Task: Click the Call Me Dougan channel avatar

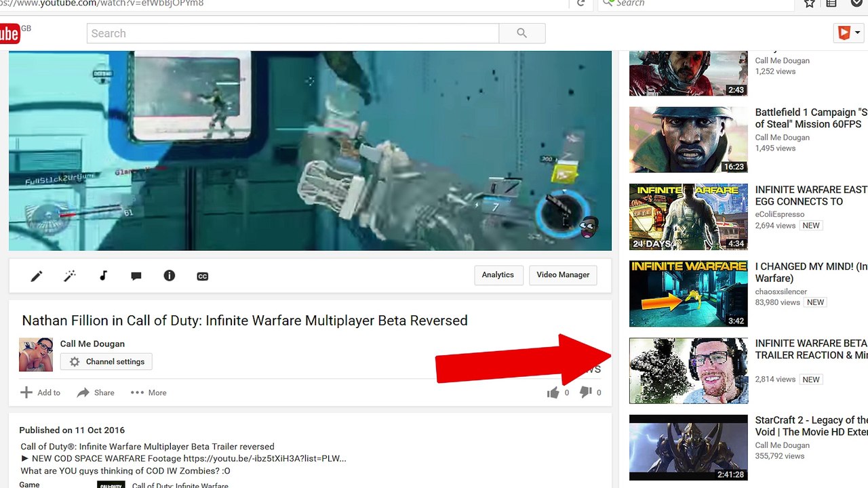Action: [x=36, y=354]
